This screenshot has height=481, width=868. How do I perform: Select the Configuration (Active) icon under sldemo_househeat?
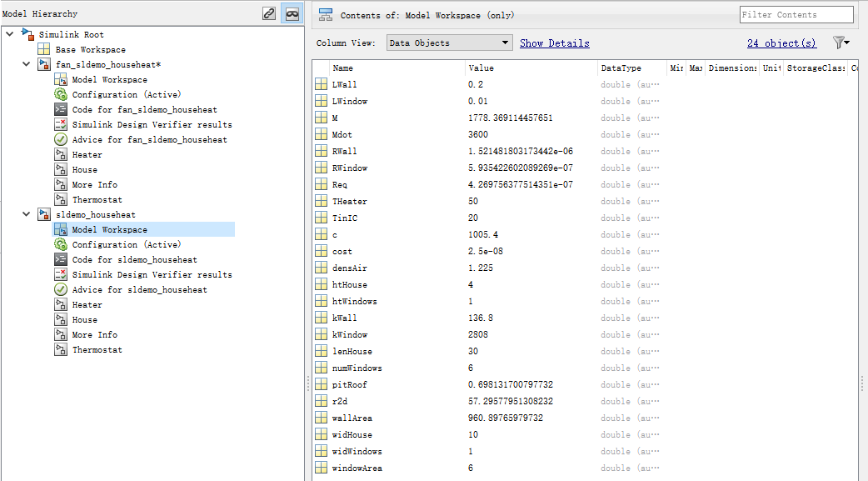point(59,244)
